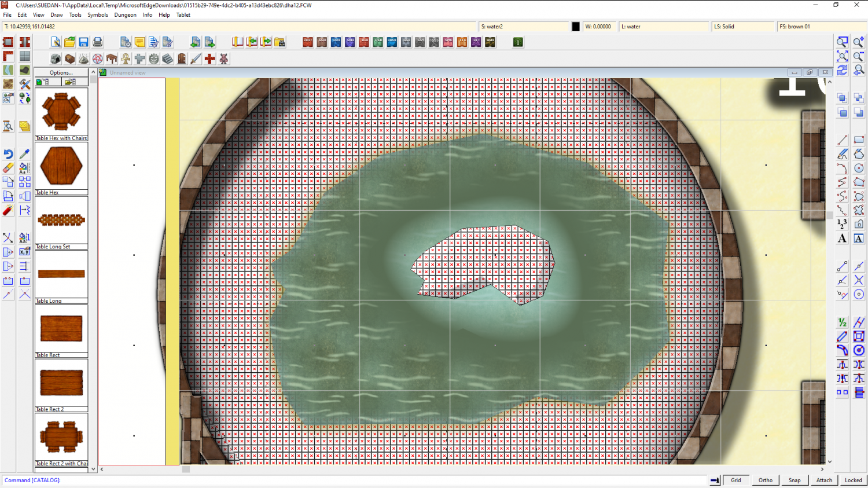
Task: Open the W: 0.00000 line width selector
Action: tap(599, 27)
